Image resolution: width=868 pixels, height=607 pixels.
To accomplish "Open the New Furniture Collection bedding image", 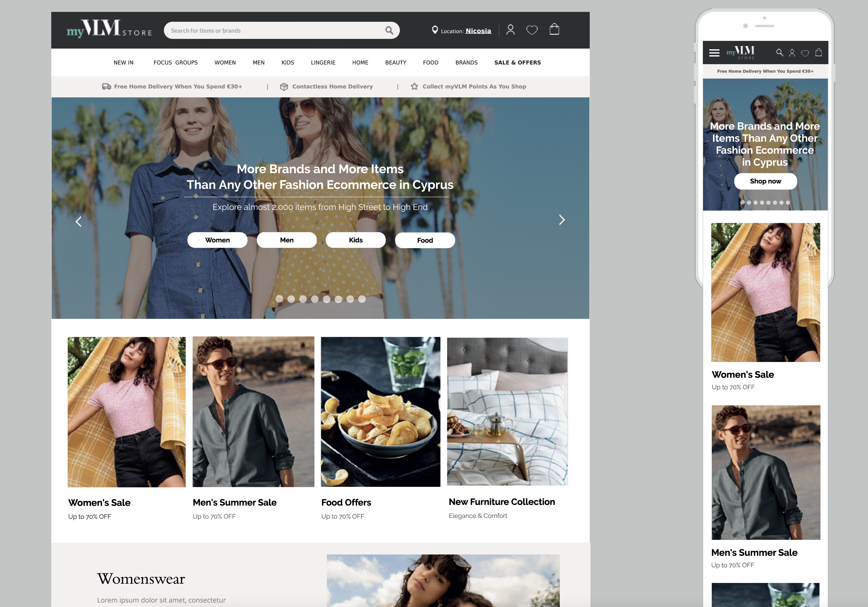I will click(507, 411).
